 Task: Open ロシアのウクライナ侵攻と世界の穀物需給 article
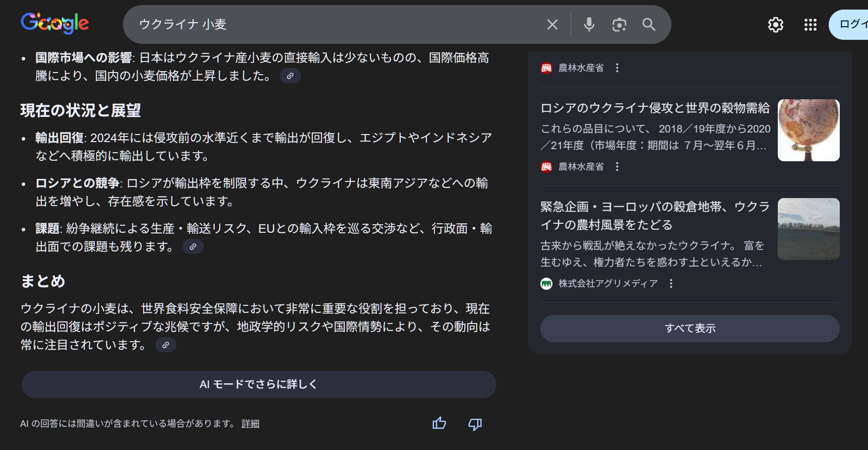coord(655,108)
